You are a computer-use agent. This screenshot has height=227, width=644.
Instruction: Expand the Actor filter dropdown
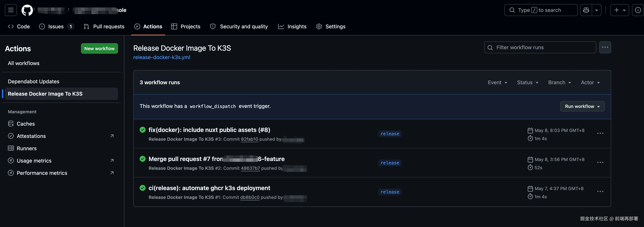590,82
